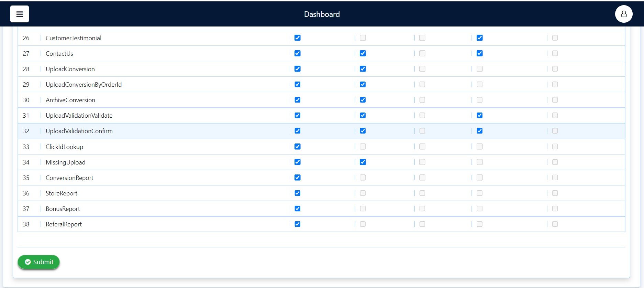This screenshot has height=288, width=644.
Task: Check third checkbox for StoreReport
Action: [x=422, y=193]
